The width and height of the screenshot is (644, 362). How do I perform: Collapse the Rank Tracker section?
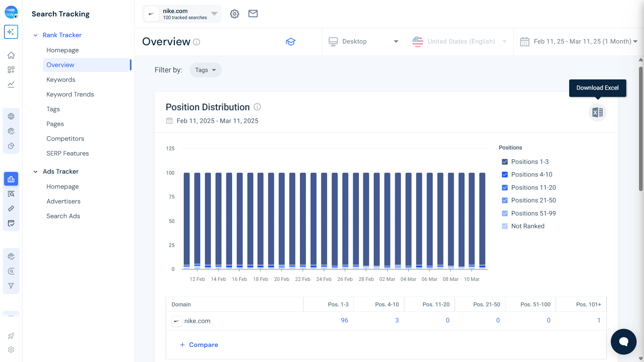point(36,35)
